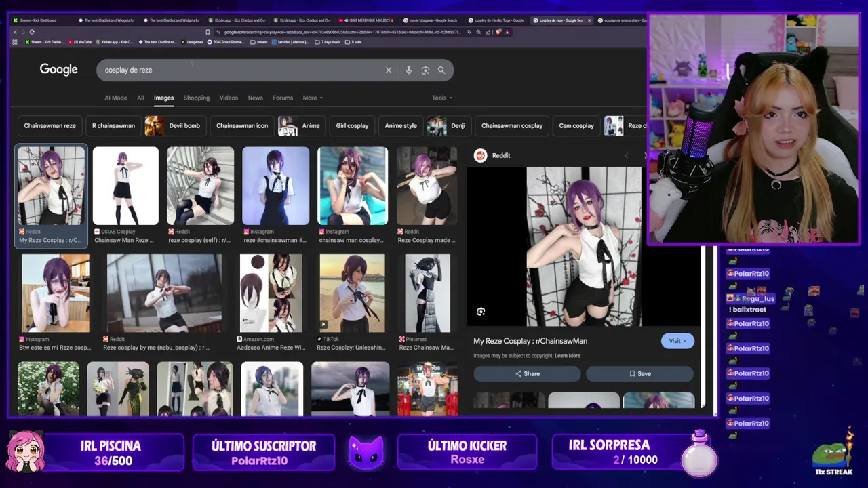This screenshot has height=488, width=868.
Task: Open the Brave shields lion icon
Action: click(x=498, y=32)
